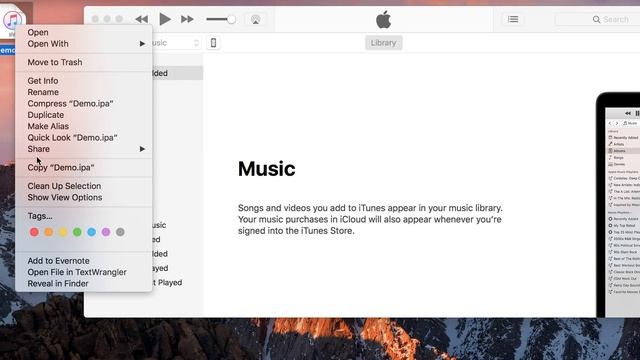Image resolution: width=640 pixels, height=360 pixels.
Task: Adjust the iTunes volume slider knob
Action: [x=231, y=19]
